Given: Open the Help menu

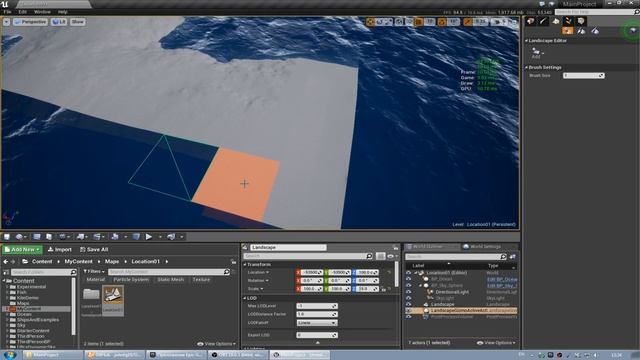Looking at the screenshot, I should coord(62,12).
